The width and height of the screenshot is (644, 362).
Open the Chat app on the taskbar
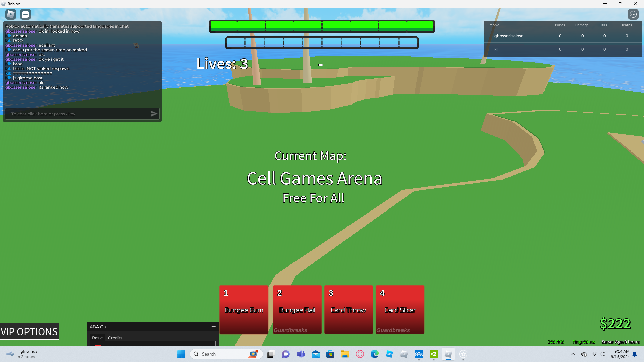[x=286, y=354]
